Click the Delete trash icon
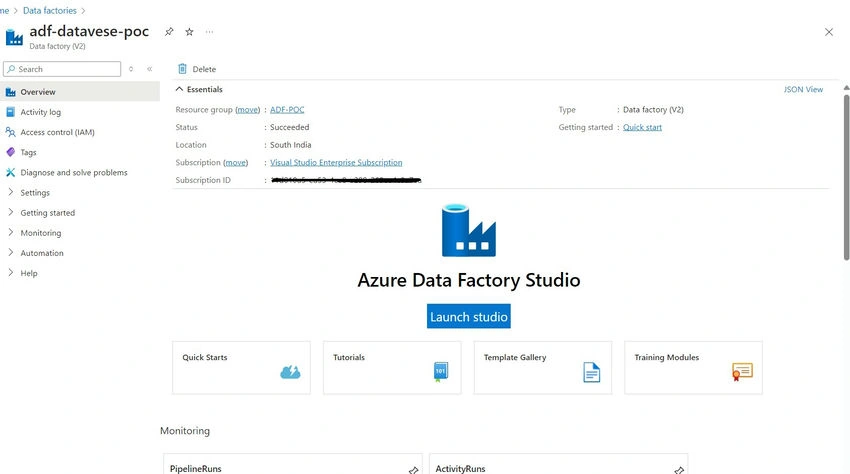Image resolution: width=850 pixels, height=474 pixels. pos(182,69)
